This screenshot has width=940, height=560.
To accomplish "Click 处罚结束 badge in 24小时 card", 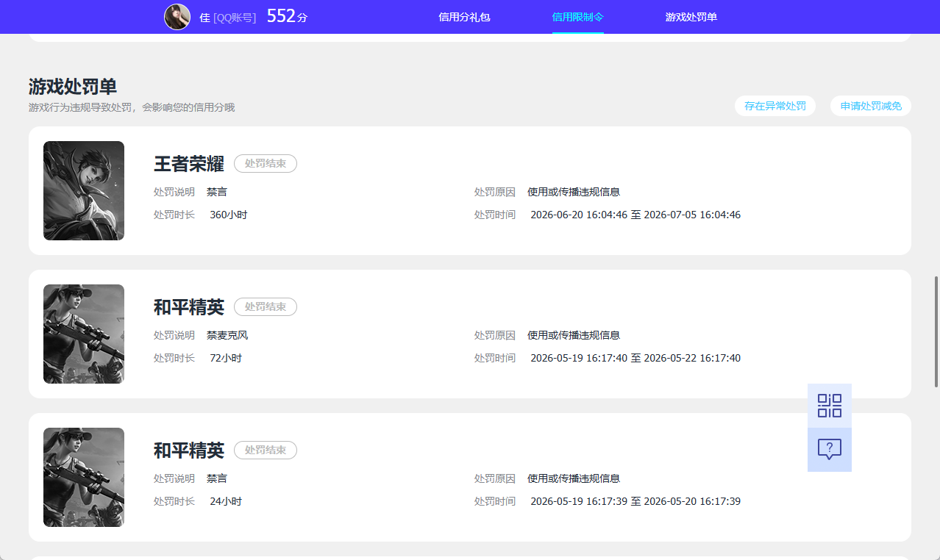I will pos(266,450).
